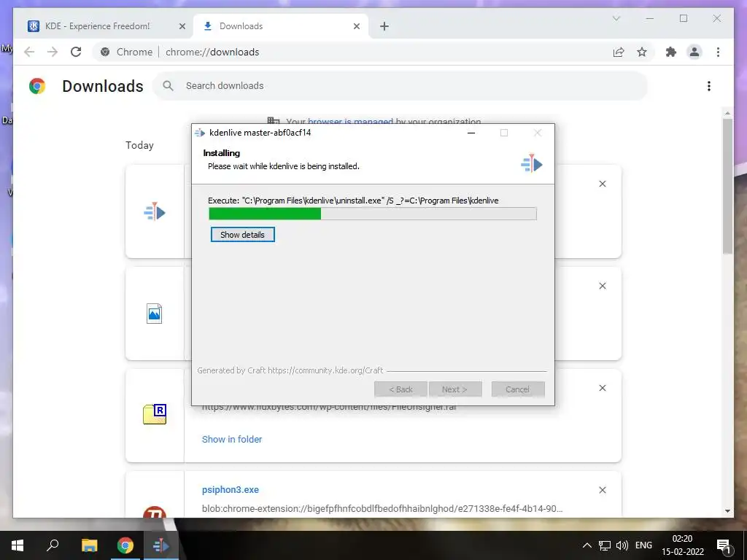The image size is (747, 560).
Task: Click the Today heading in downloads list
Action: pyautogui.click(x=139, y=145)
